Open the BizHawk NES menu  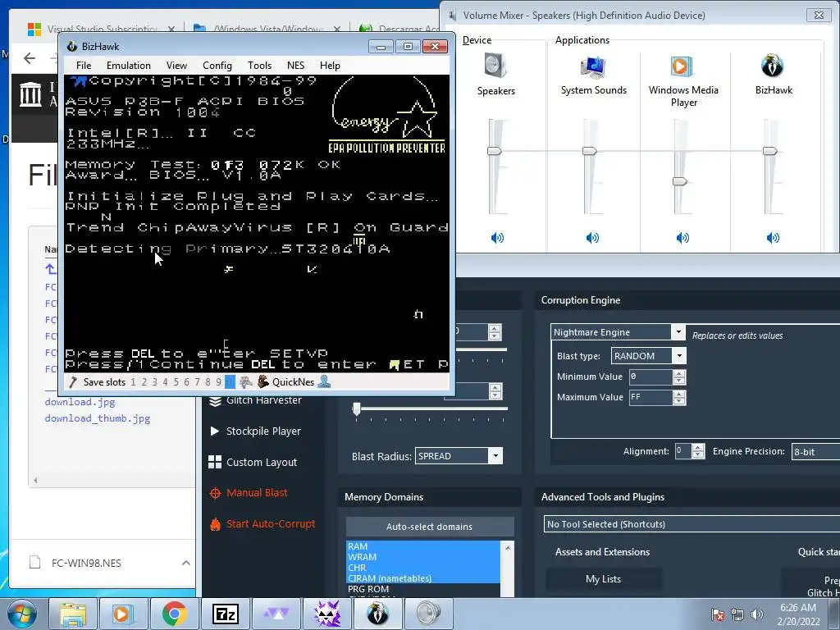(x=295, y=66)
